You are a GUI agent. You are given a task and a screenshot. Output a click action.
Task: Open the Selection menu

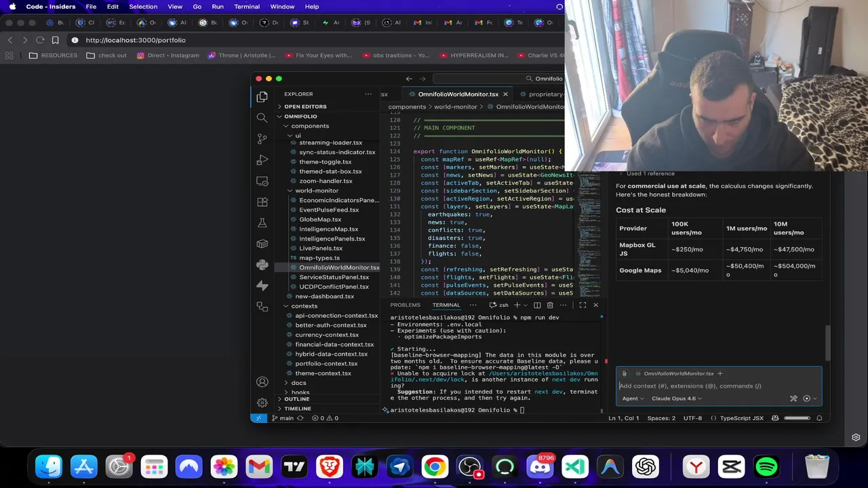143,7
